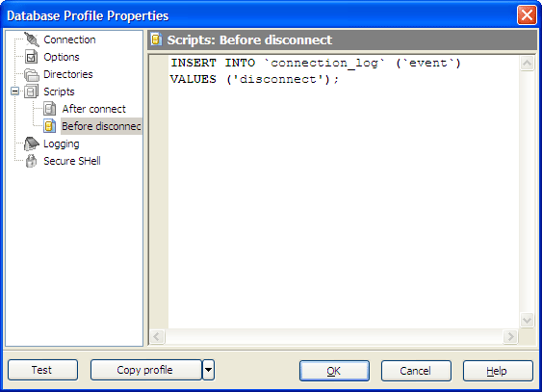Open the Logging notebook icon

(x=32, y=144)
